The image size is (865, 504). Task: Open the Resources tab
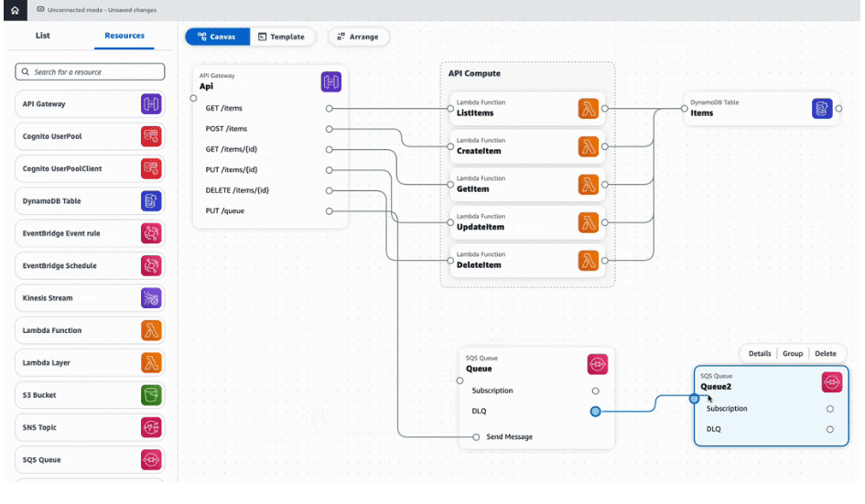pyautogui.click(x=124, y=36)
